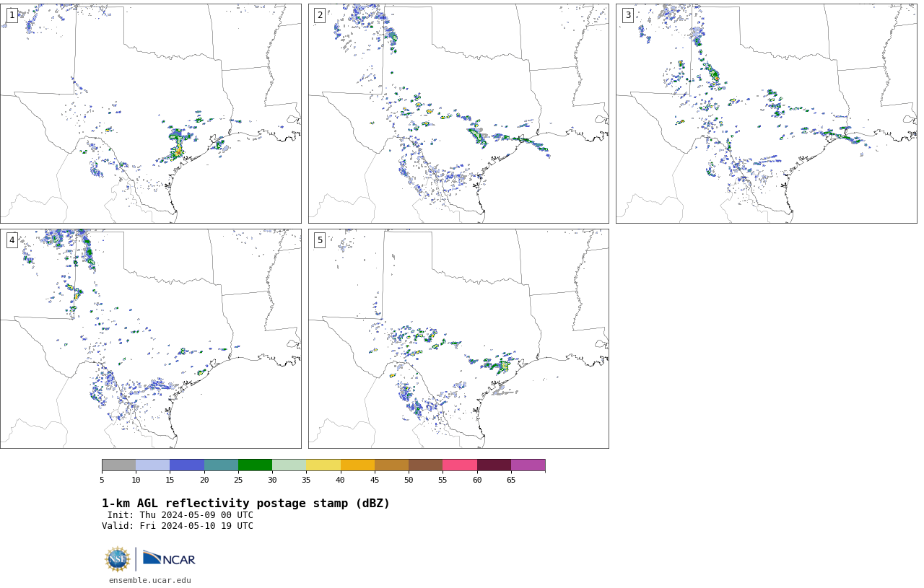This screenshot has width=924, height=588.
Task: Select the maroon 60-65 dBZ swatch
Action: (494, 465)
